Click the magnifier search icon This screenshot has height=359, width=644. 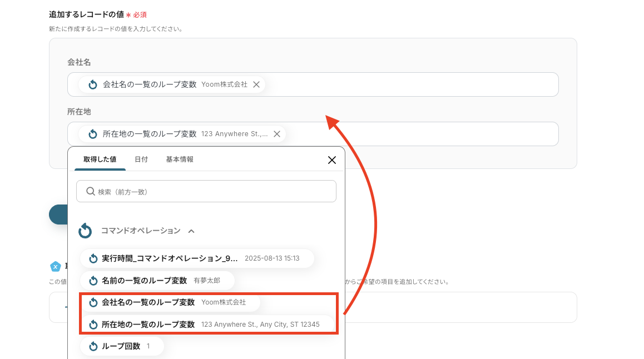tap(90, 192)
